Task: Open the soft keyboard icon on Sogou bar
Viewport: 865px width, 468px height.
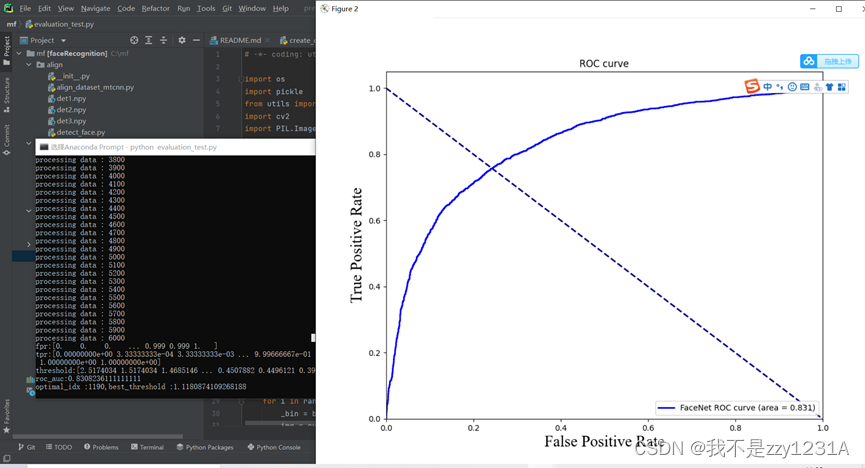Action: 804,87
